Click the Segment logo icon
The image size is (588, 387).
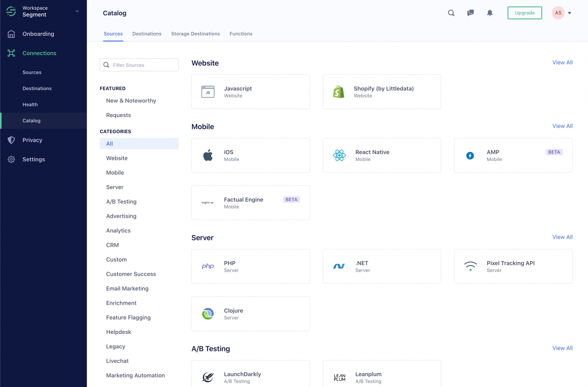pyautogui.click(x=11, y=11)
